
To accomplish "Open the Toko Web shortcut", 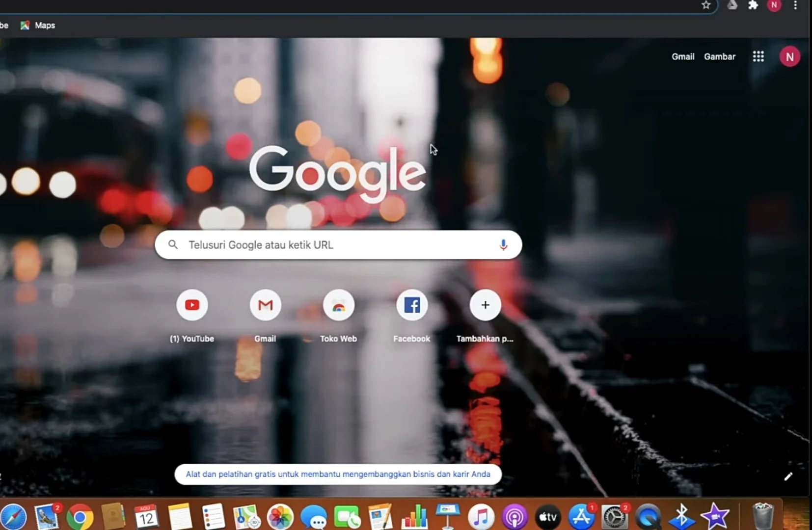I will click(339, 317).
